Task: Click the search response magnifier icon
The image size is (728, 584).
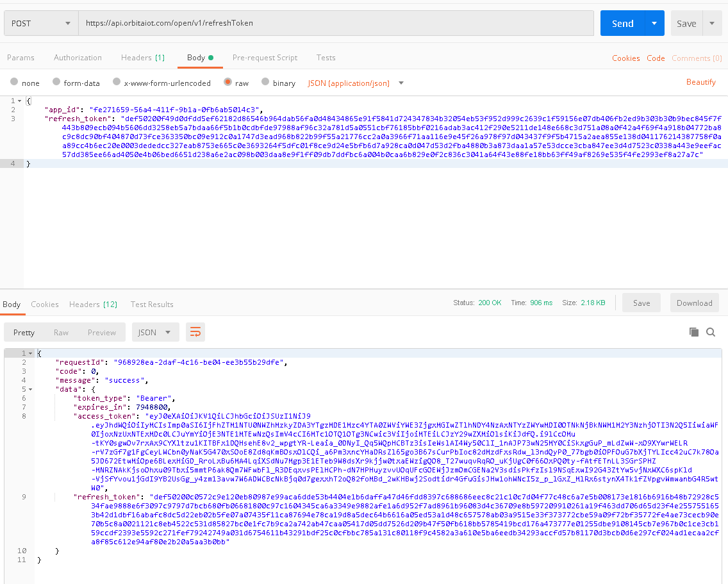Action: (x=711, y=332)
